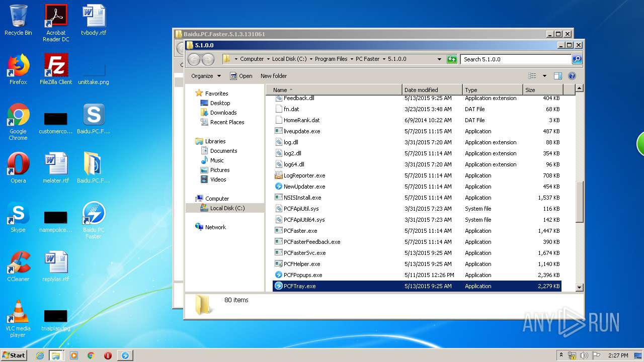644x362 pixels.
Task: Open replylas.rtf on desktop
Action: pyautogui.click(x=56, y=266)
